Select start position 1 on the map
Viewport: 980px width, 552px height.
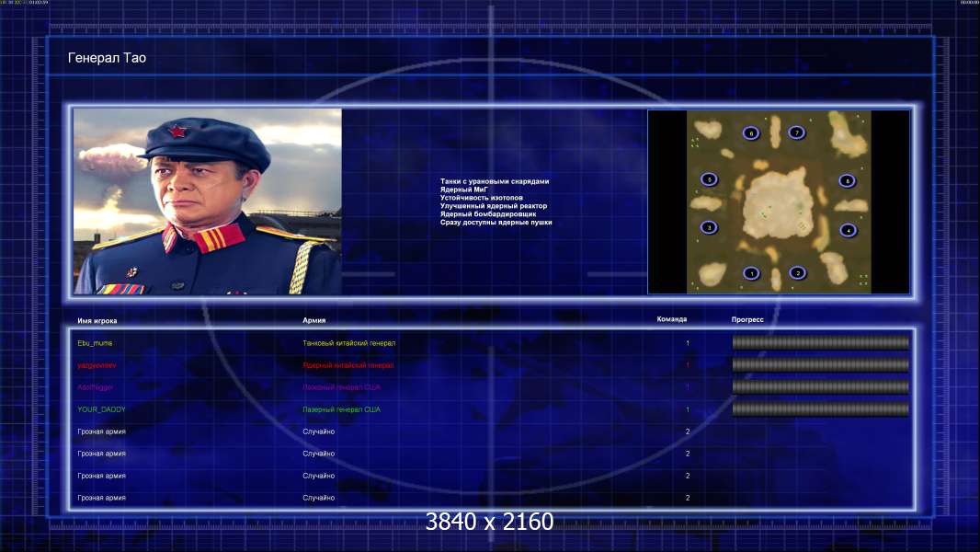pyautogui.click(x=751, y=273)
